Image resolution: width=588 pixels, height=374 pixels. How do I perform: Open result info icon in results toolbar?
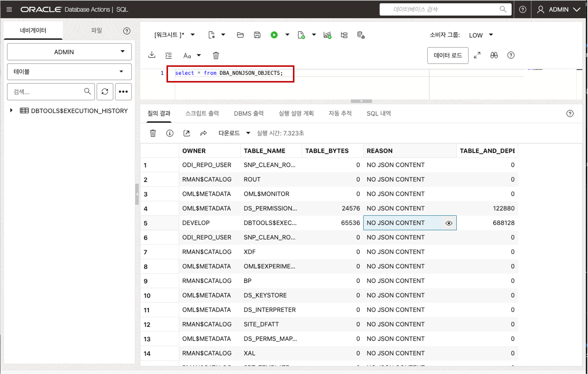pos(170,133)
